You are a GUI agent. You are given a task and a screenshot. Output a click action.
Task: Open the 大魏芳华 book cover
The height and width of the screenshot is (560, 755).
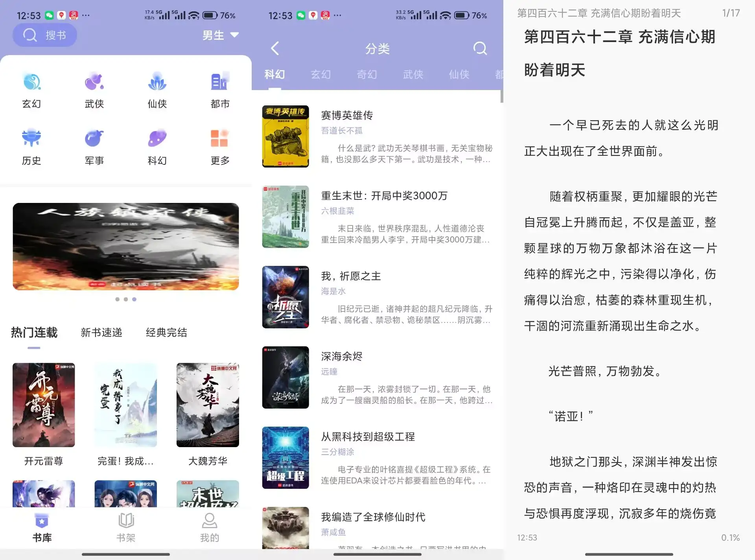(208, 405)
